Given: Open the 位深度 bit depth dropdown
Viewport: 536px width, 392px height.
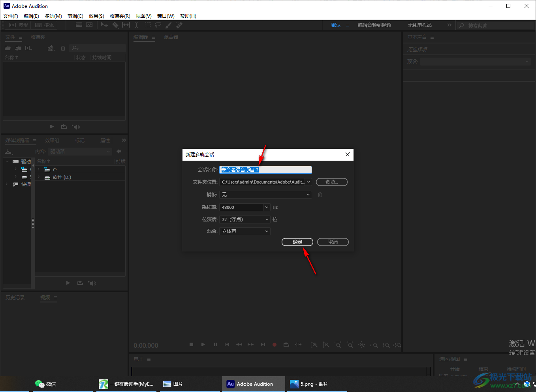Looking at the screenshot, I should pyautogui.click(x=245, y=219).
